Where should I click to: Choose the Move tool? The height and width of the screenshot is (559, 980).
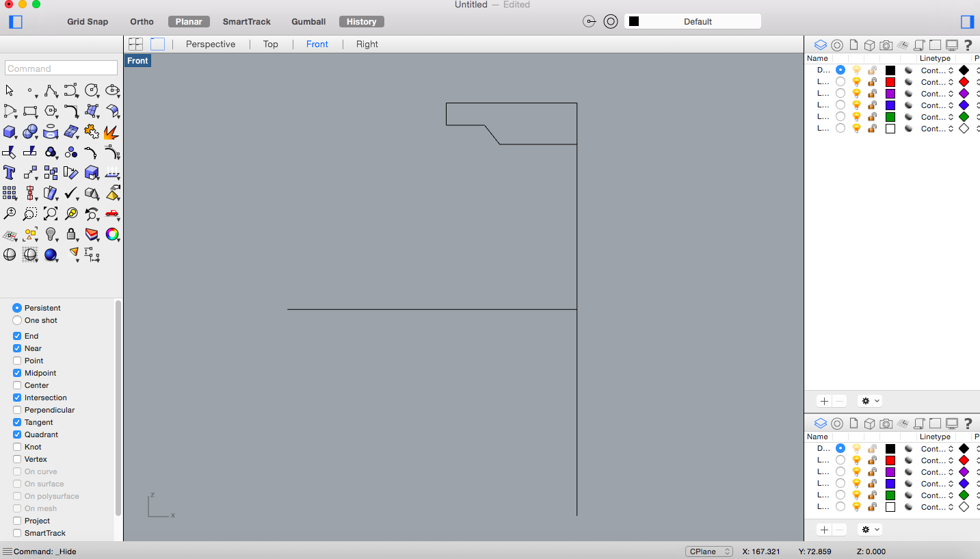(x=30, y=172)
